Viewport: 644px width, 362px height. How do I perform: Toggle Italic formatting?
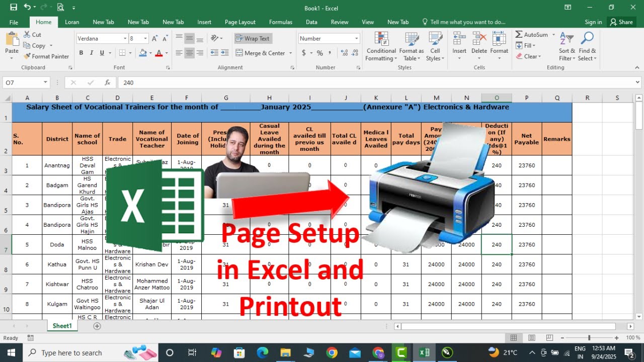coord(92,53)
